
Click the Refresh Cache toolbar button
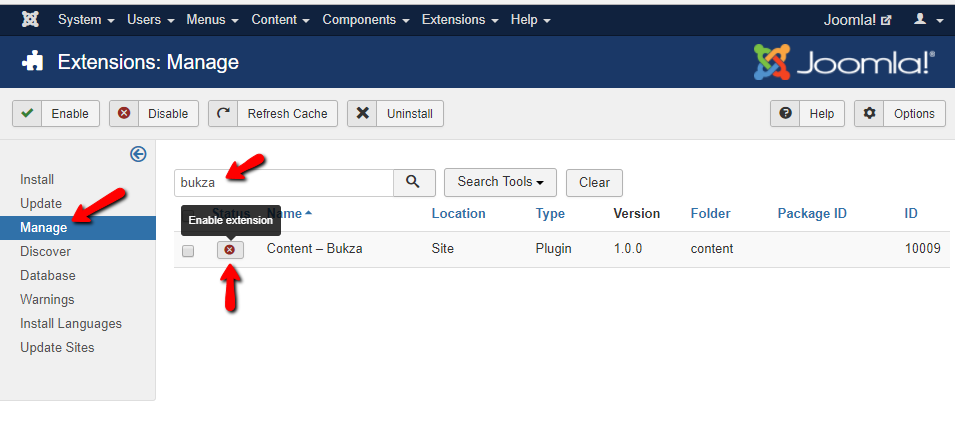(x=273, y=114)
